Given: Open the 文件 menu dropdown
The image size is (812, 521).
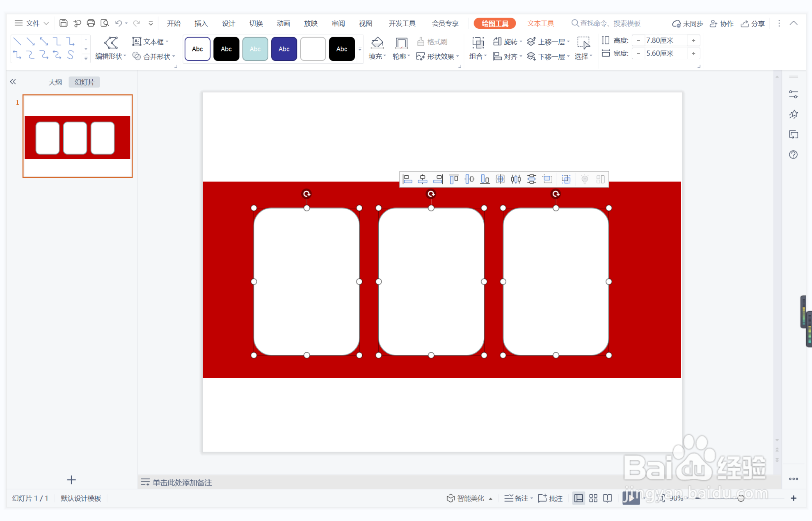Looking at the screenshot, I should click(x=32, y=23).
